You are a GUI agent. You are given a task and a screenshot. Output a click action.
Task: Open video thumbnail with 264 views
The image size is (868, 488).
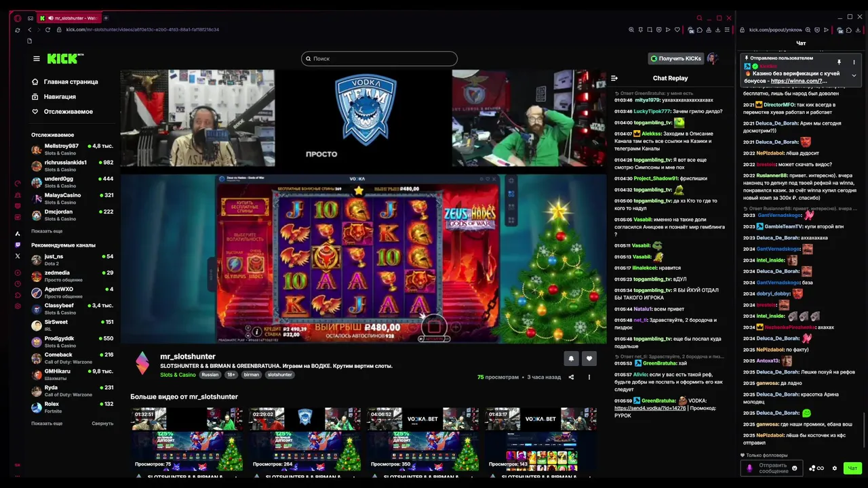[x=304, y=439]
